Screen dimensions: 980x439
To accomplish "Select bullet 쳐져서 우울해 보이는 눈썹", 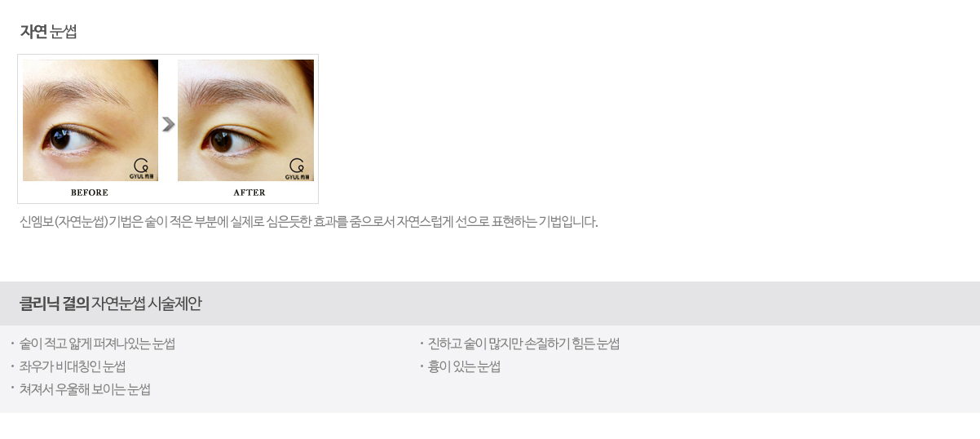I will pyautogui.click(x=85, y=389).
